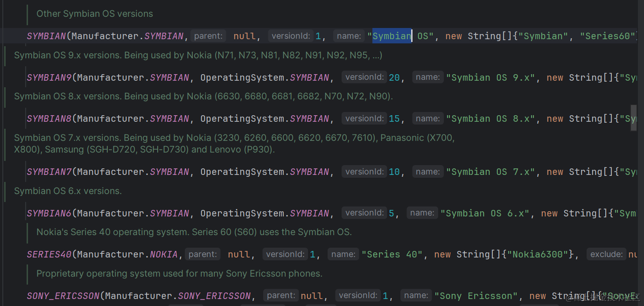The width and height of the screenshot is (644, 306).
Task: Place cursor on Manufacturer.NOKIA argument
Action: 127,254
